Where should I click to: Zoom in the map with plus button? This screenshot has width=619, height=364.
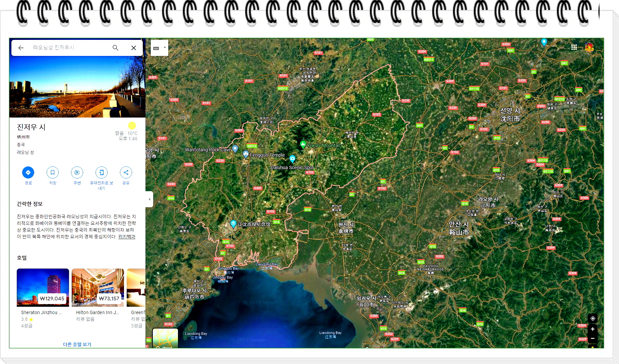593,329
